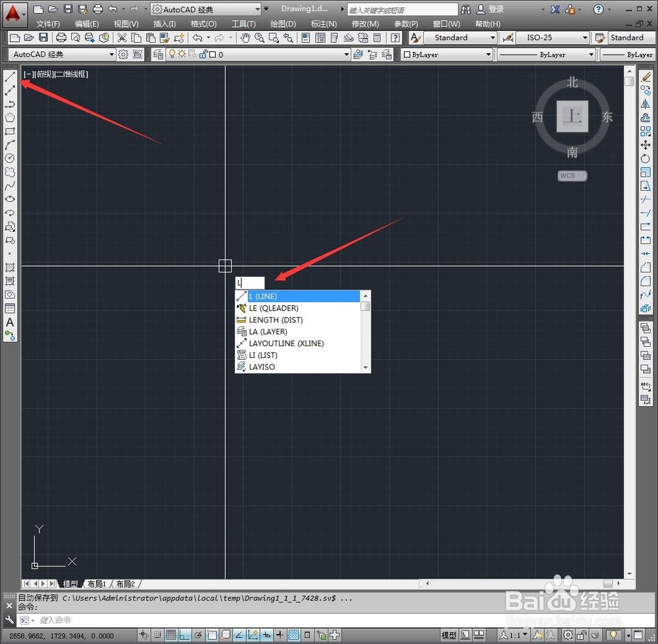Switch to the 布局2 layout tab

(x=126, y=583)
